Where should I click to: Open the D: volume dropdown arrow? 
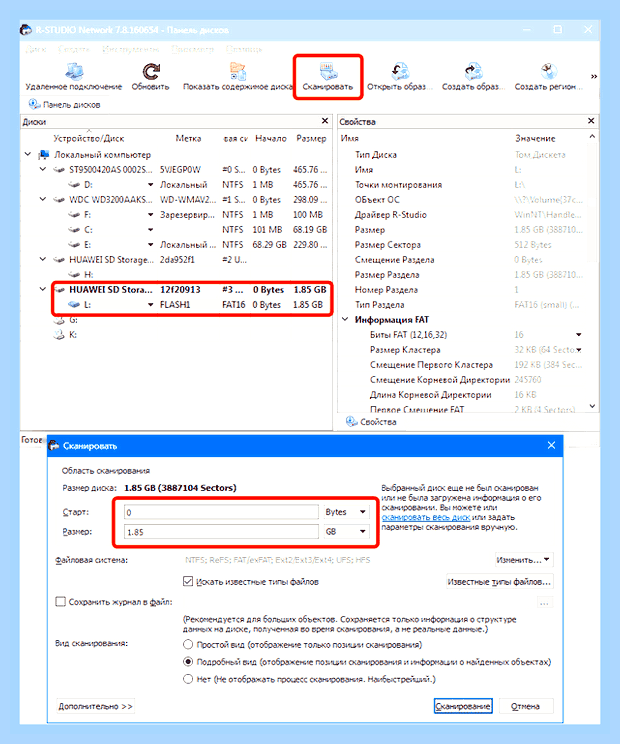pos(150,185)
